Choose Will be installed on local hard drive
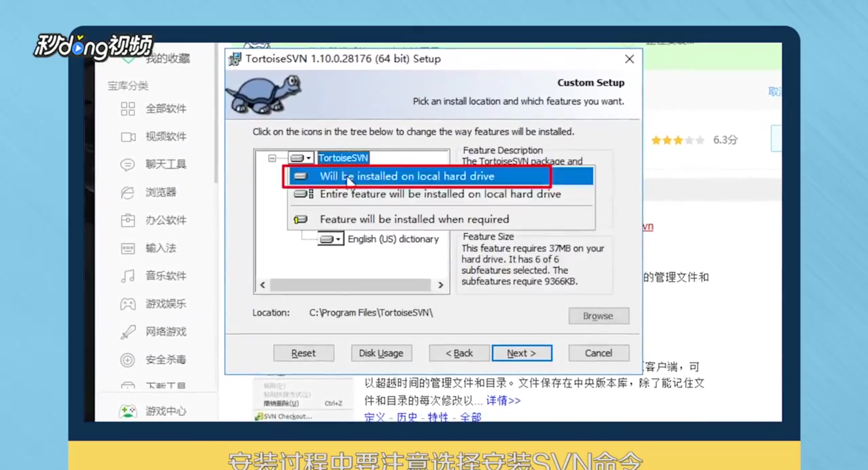 pos(441,176)
